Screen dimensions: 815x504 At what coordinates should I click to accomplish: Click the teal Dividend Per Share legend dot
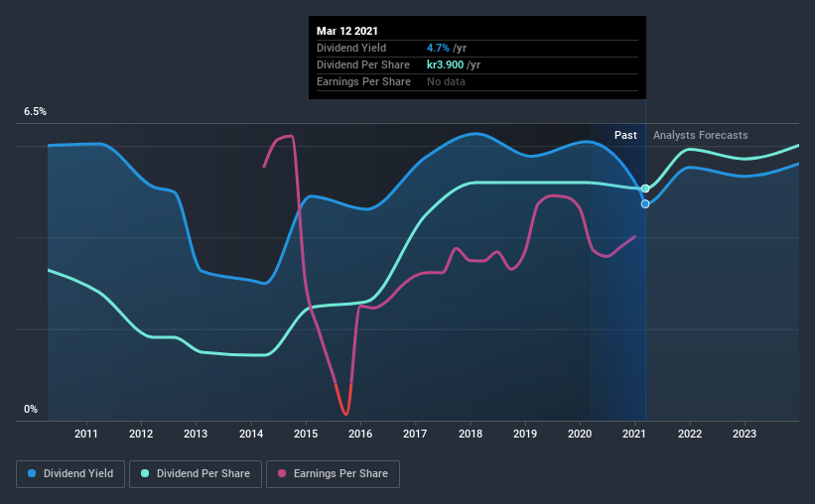(145, 473)
